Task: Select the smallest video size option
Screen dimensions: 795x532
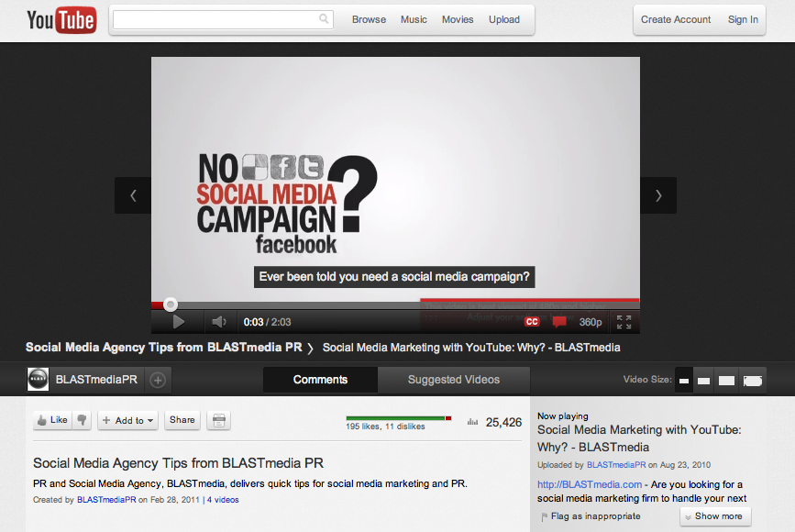Action: pos(683,379)
